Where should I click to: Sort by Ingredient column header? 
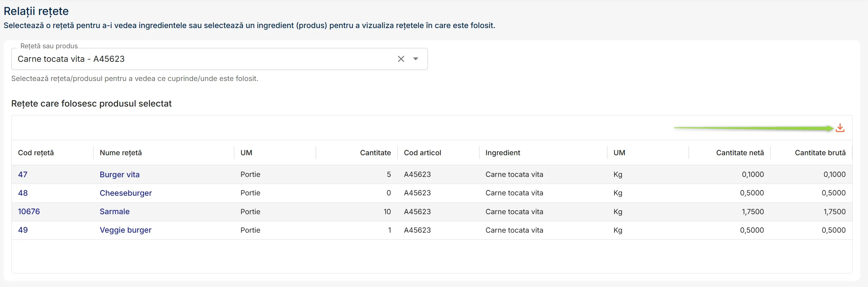503,153
